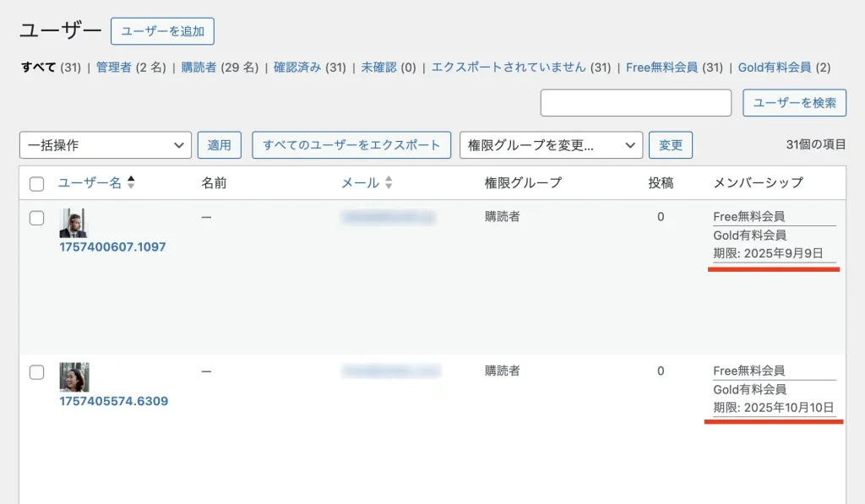Show Gold有料会員 members filter
This screenshot has width=865, height=504.
(x=774, y=67)
